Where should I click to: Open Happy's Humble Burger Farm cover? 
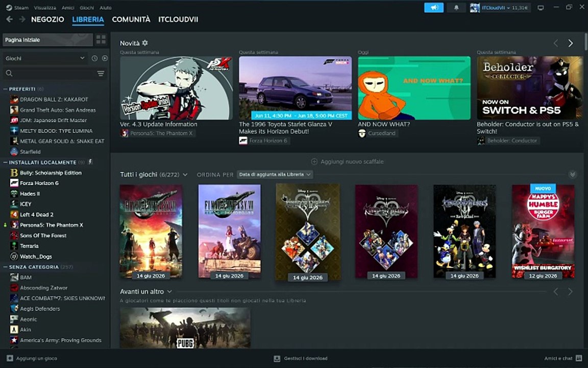[x=543, y=232]
